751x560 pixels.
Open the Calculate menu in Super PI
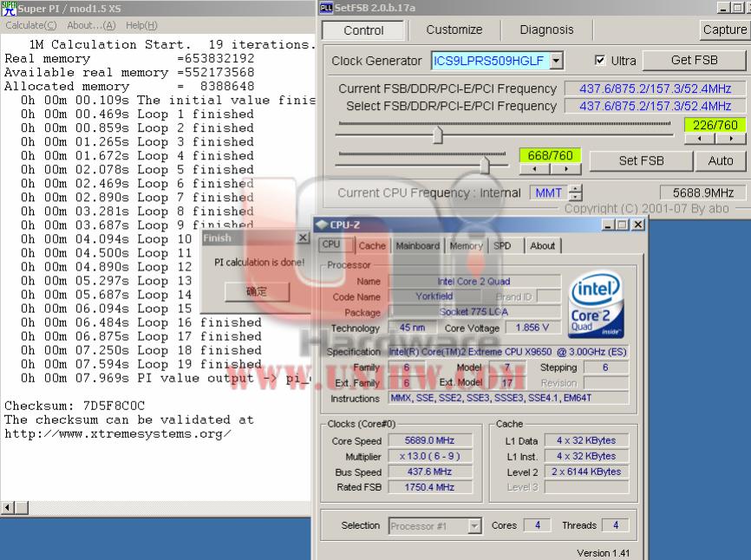click(x=31, y=25)
